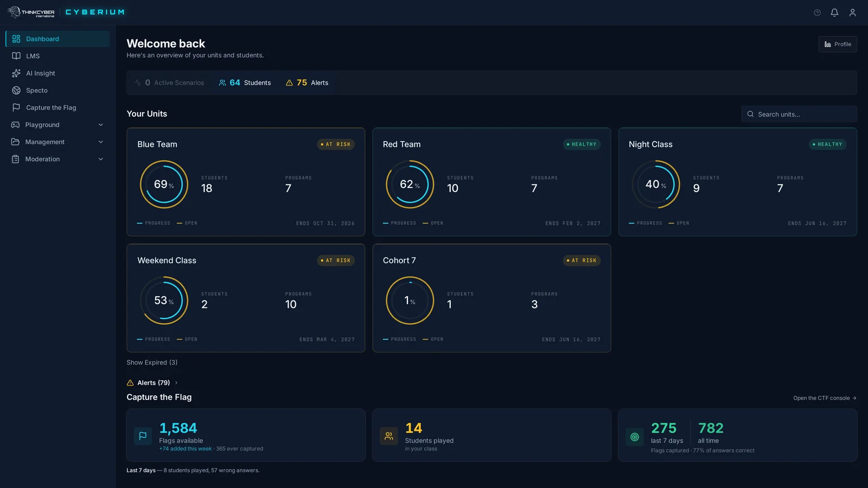Open AI Insight menu item
Screen dimensions: 868x488
[58, 73]
